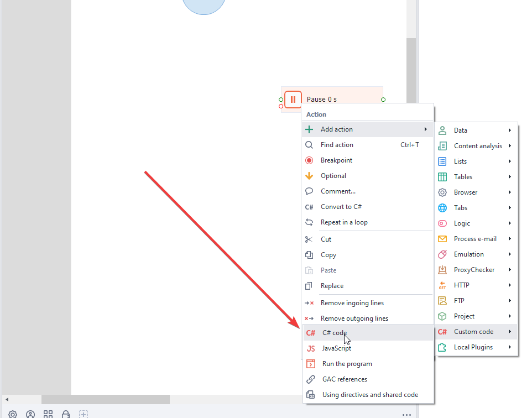The height and width of the screenshot is (418, 532).
Task: Click the Tables category icon
Action: [x=442, y=177]
